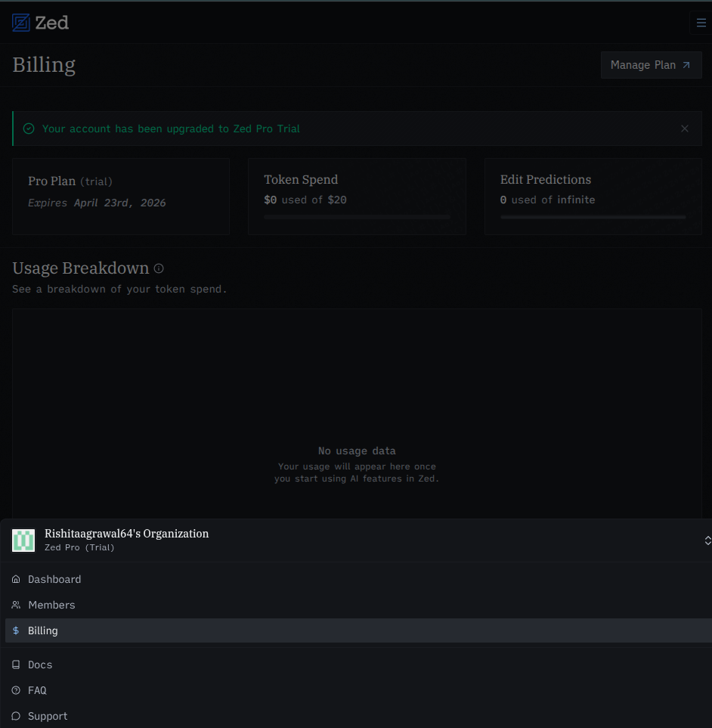712x728 pixels.
Task: Click the green checkmark success icon
Action: pyautogui.click(x=29, y=129)
